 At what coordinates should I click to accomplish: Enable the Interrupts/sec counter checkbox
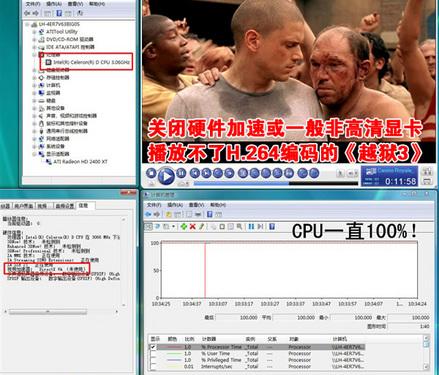click(x=153, y=366)
